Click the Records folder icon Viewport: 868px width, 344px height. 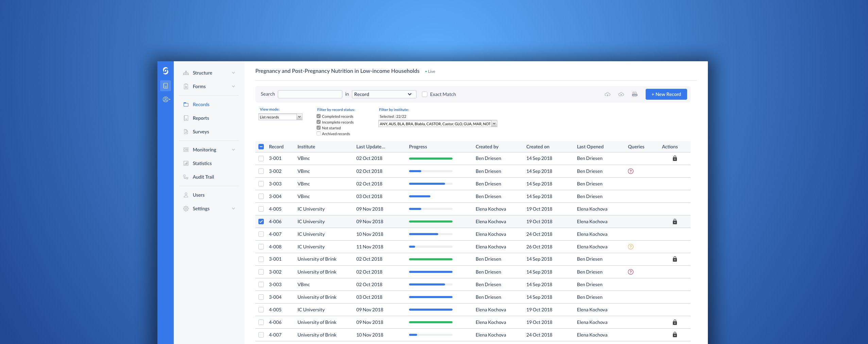(186, 104)
